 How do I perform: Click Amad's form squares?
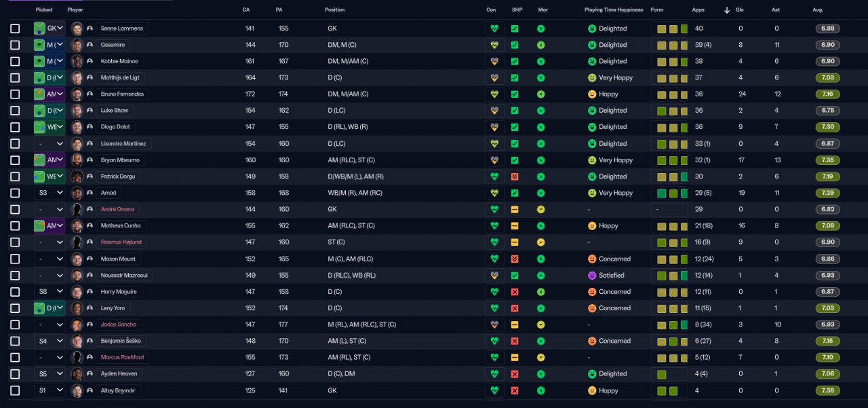(x=672, y=193)
